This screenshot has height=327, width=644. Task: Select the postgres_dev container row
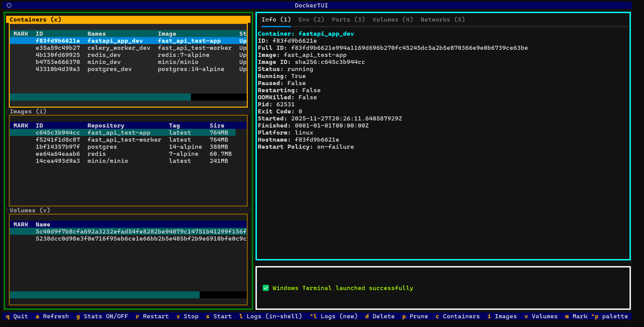(128, 69)
